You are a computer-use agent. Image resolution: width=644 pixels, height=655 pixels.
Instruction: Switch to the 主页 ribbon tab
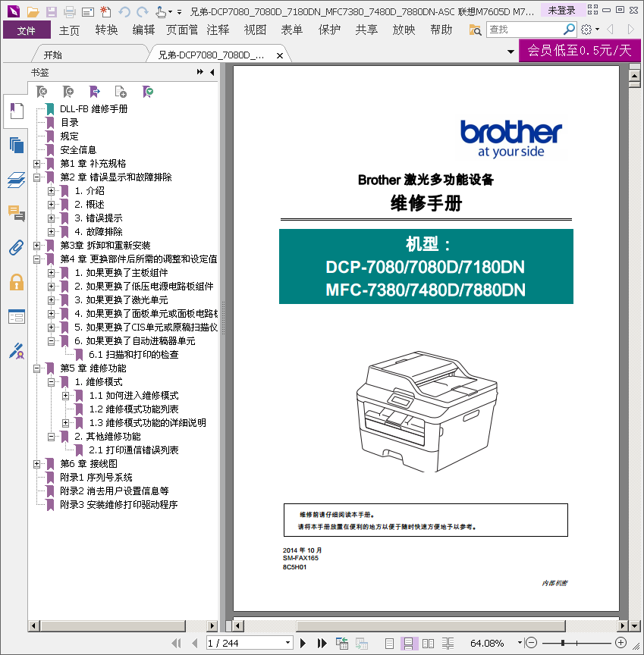69,30
